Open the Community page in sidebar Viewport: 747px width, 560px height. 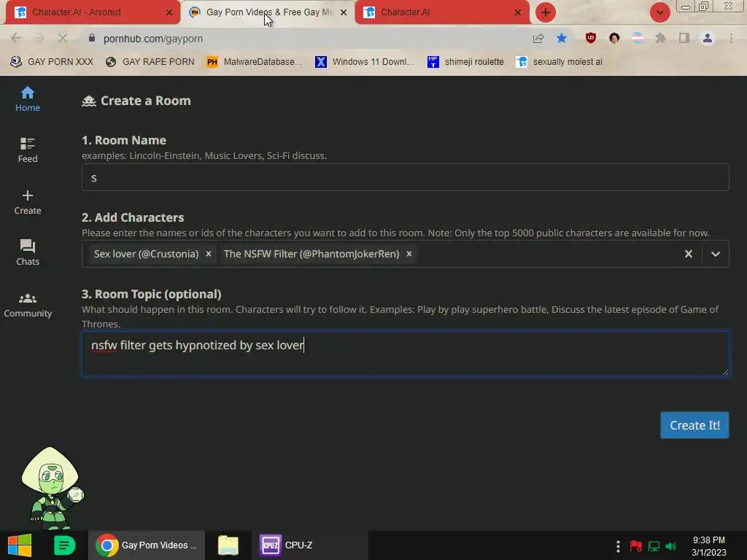coord(28,305)
